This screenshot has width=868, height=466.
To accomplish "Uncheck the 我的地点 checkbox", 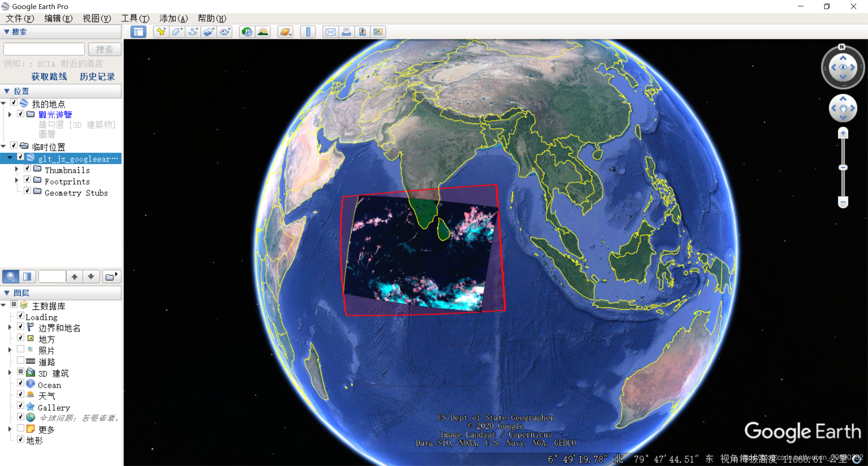I will pos(14,103).
